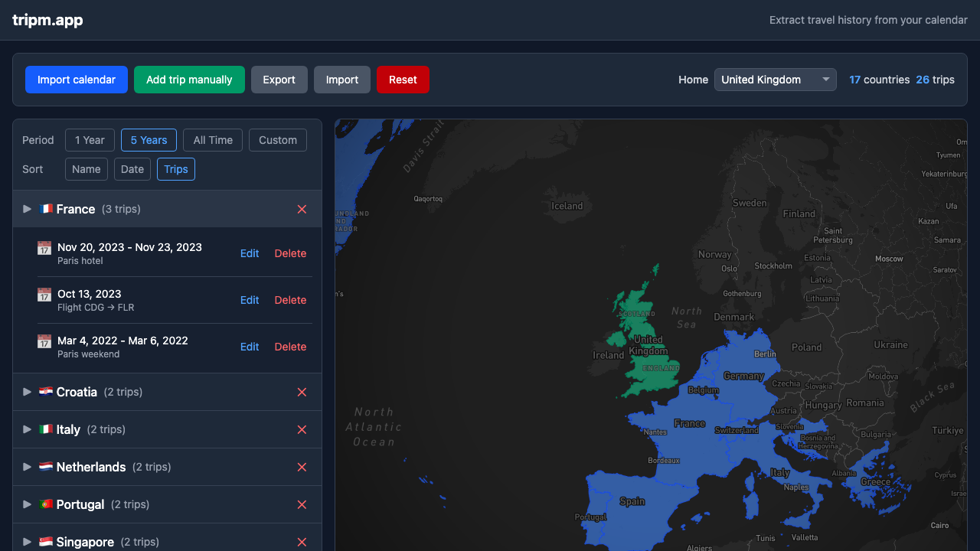Click calendar icon for Oct 13, 2023 trip
This screenshot has height=551, width=980.
click(44, 295)
